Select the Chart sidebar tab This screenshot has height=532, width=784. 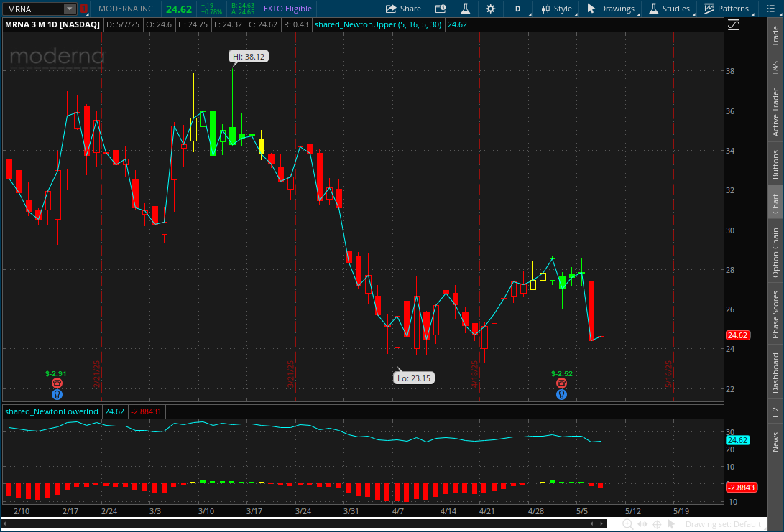pos(775,203)
